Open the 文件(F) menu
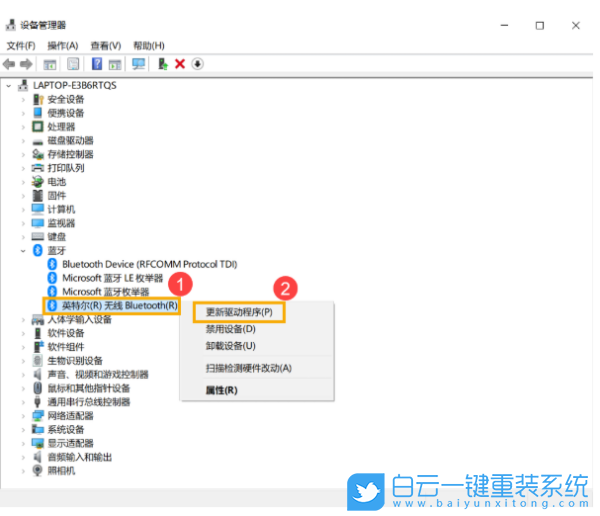The height and width of the screenshot is (516, 600). pos(21,46)
